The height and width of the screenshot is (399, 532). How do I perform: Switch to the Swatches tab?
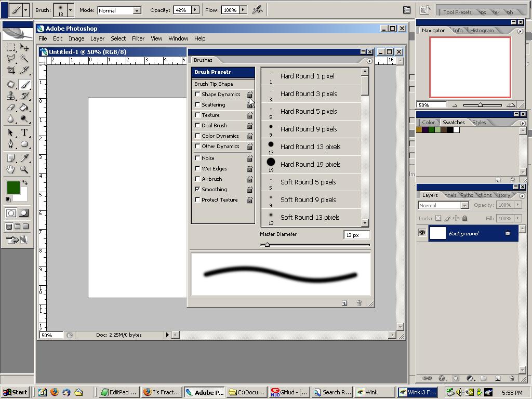[x=454, y=122]
